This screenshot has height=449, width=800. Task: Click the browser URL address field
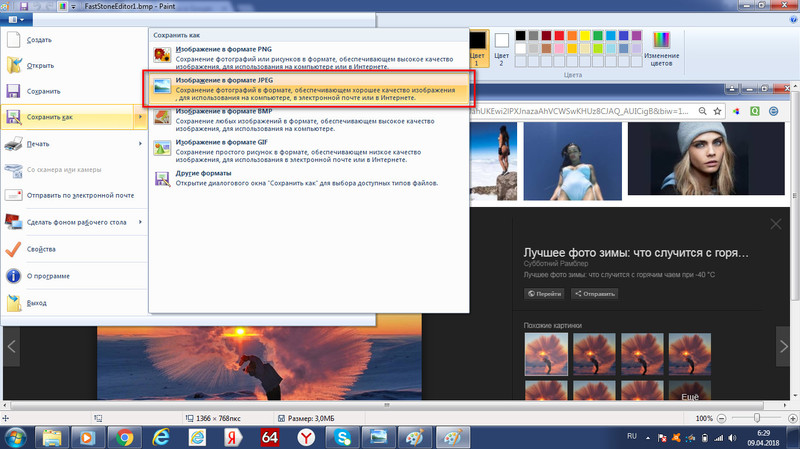click(582, 111)
